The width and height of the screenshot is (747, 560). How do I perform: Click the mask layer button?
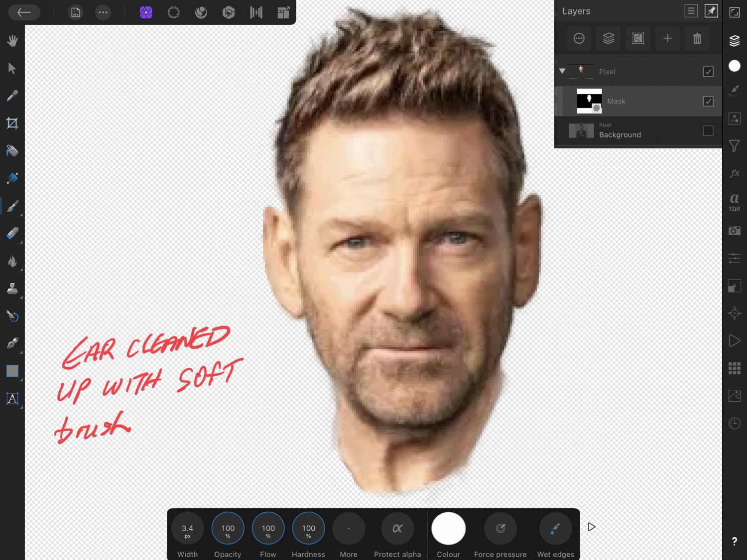(638, 38)
